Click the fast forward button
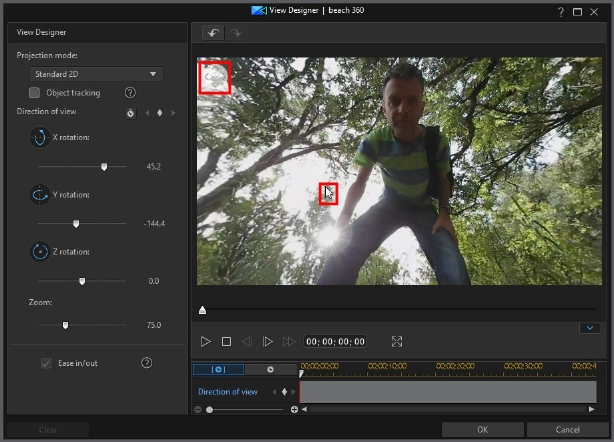The width and height of the screenshot is (614, 442). (x=289, y=341)
